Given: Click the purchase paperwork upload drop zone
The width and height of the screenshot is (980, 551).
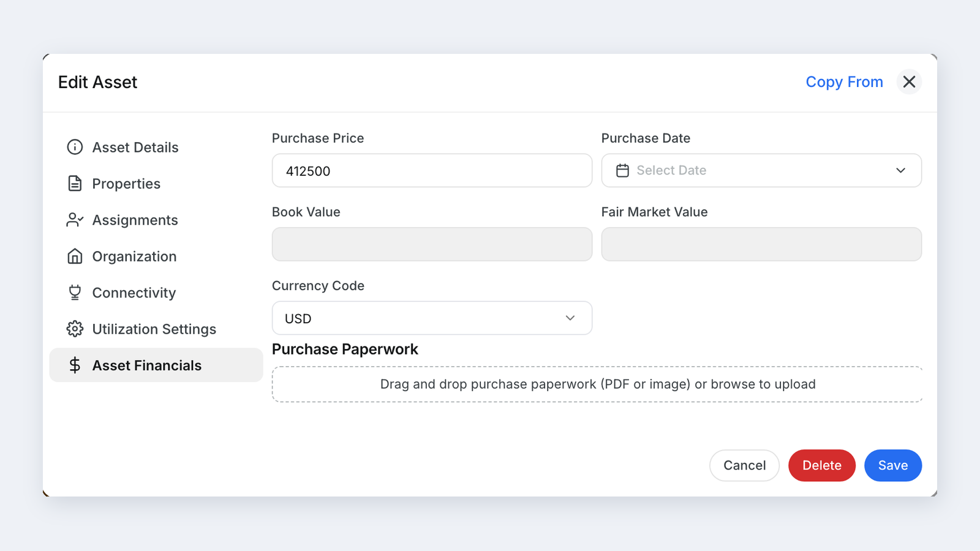Looking at the screenshot, I should [597, 384].
